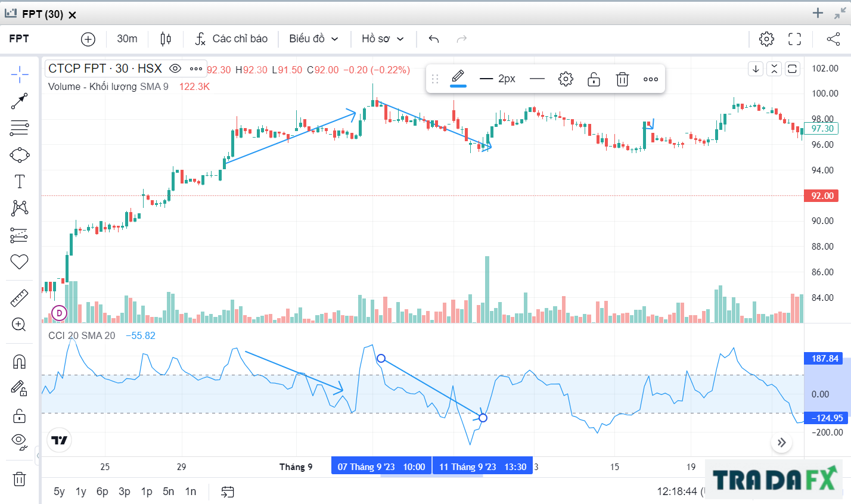Switch to the FPT (30) tab

point(42,14)
